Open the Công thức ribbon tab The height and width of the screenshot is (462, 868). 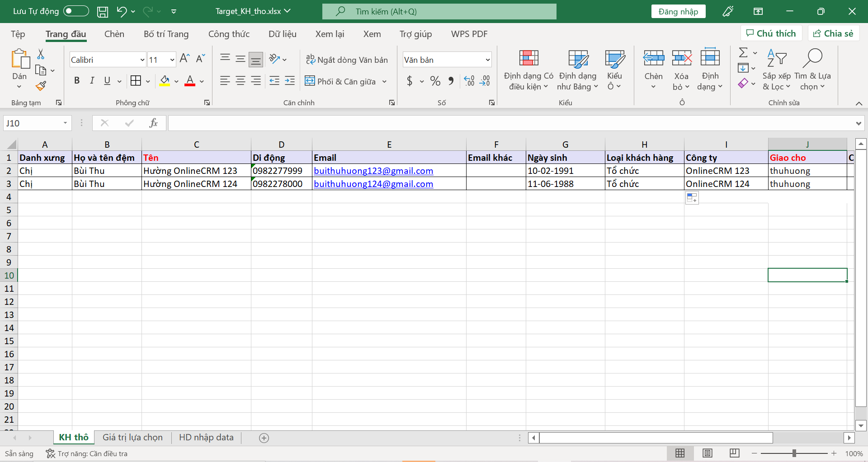[x=229, y=34]
